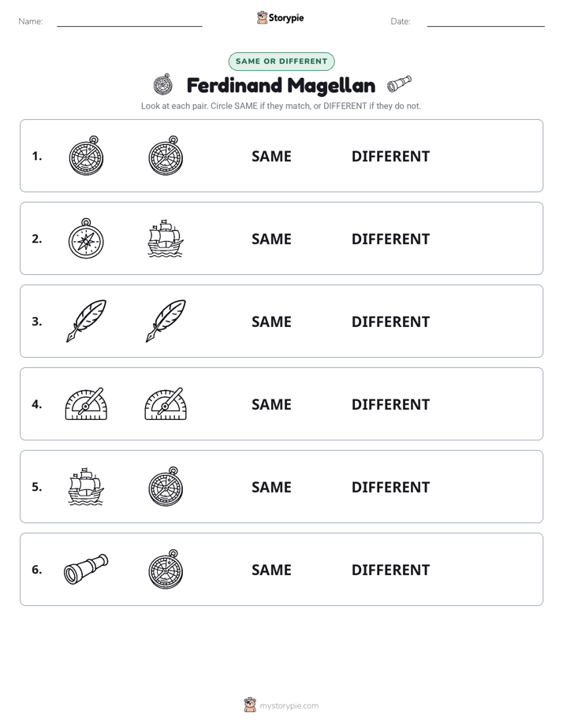Choose SAME for question 1

click(x=271, y=157)
